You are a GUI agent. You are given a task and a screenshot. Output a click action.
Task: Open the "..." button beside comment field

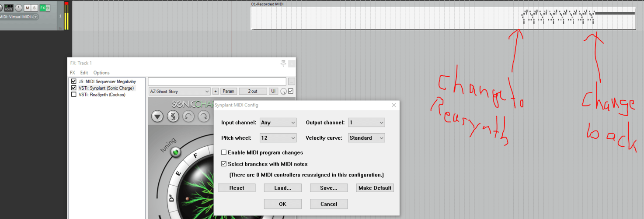(x=292, y=81)
